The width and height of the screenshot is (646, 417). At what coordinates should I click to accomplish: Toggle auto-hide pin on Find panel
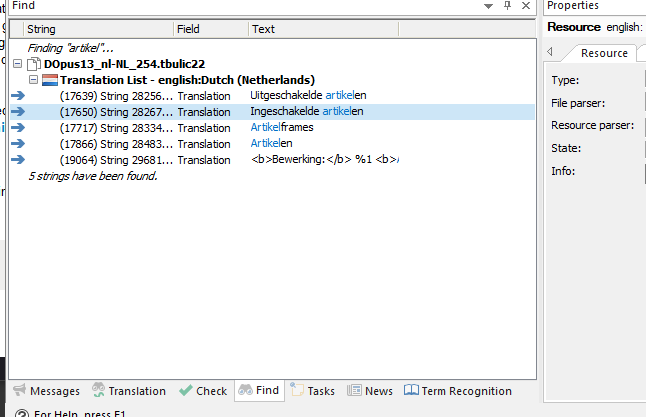[x=507, y=6]
